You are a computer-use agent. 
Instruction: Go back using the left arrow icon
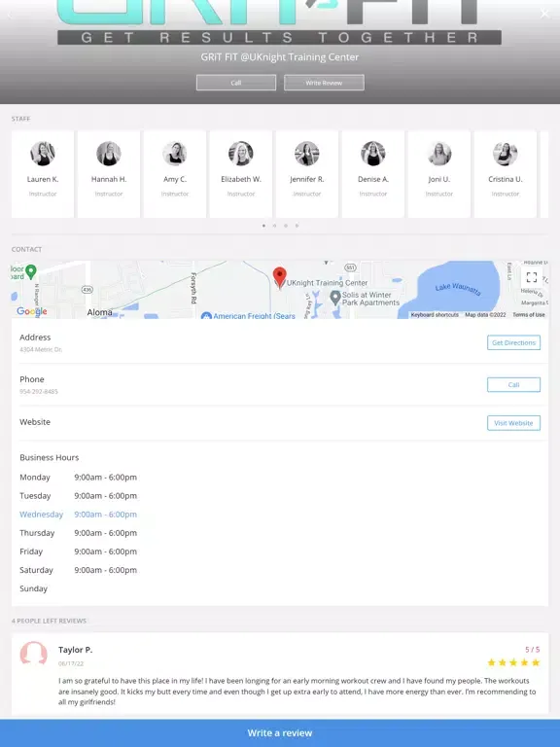click(x=10, y=15)
